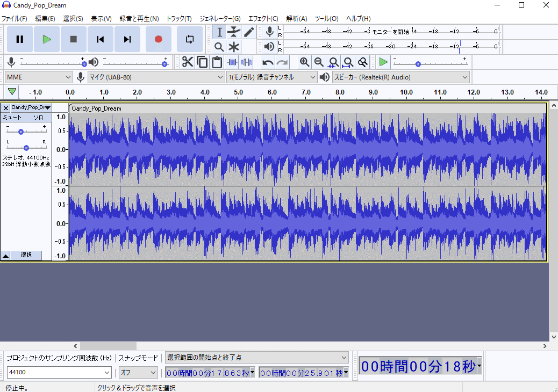Skip to start of track
Screen dimensions: 558x392
click(x=101, y=39)
